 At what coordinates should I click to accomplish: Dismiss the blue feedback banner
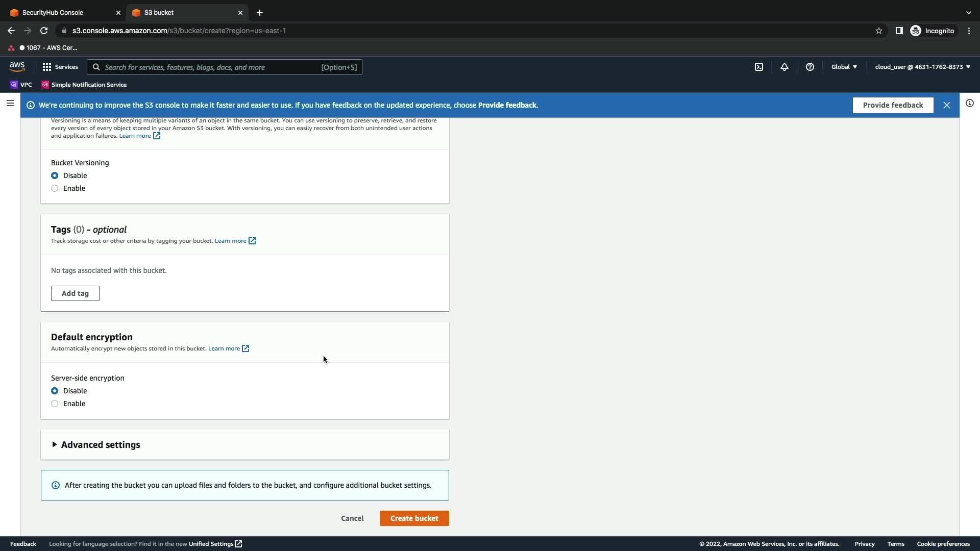[x=947, y=105]
